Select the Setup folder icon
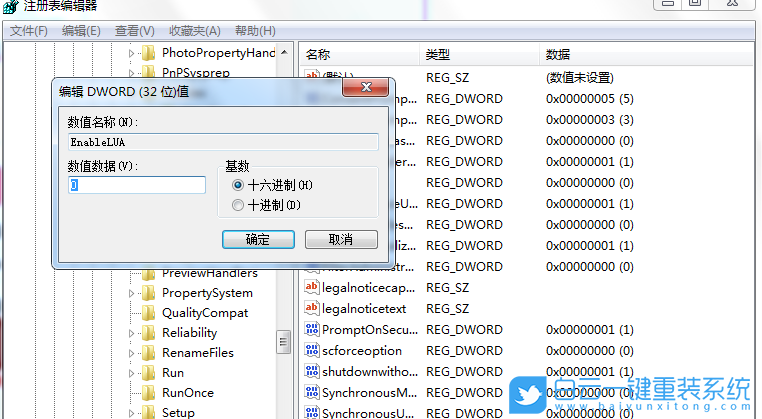This screenshot has width=762, height=419. pyautogui.click(x=148, y=412)
